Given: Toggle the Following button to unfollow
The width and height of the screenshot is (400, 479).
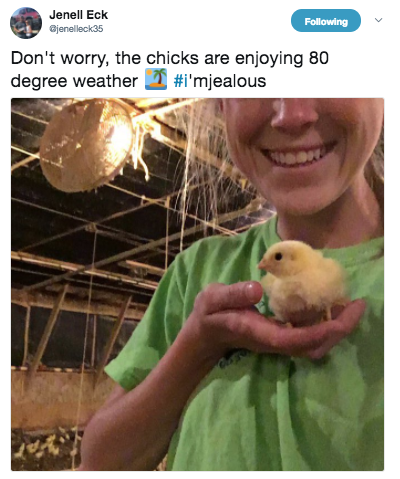Looking at the screenshot, I should [326, 21].
